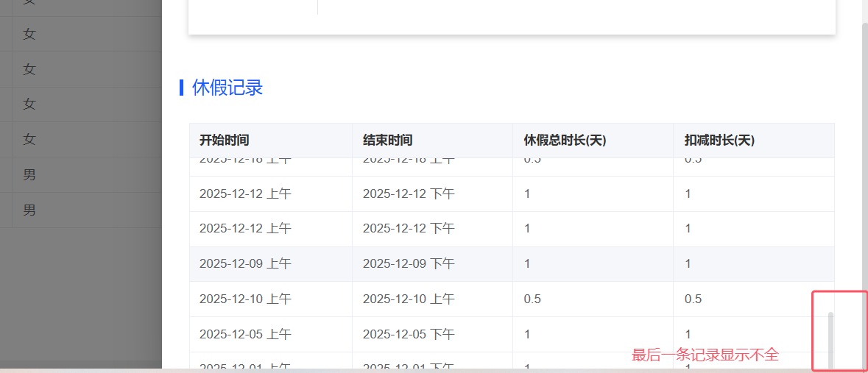Click the 0.5 value under 休假总时长(天)
868x373 pixels.
coord(532,299)
